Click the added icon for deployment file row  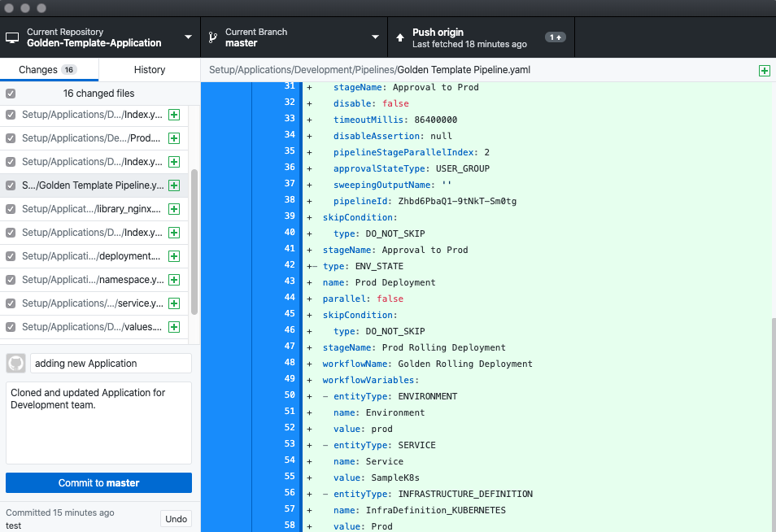point(174,256)
